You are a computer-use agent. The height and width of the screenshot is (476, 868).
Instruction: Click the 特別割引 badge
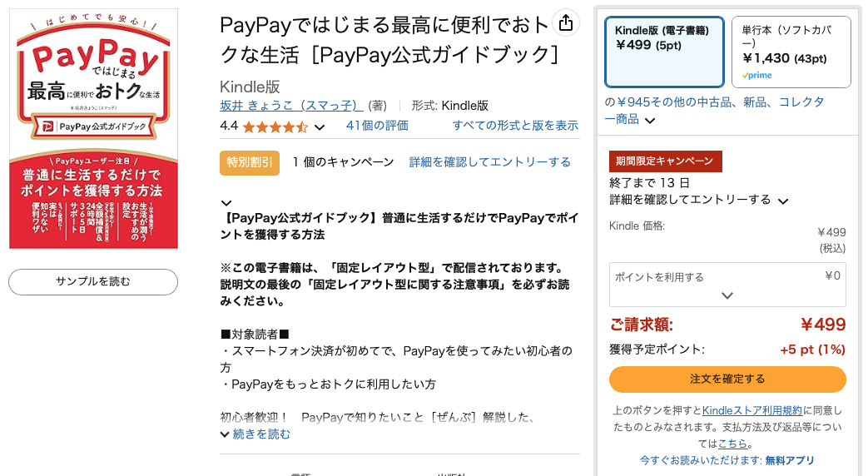250,163
